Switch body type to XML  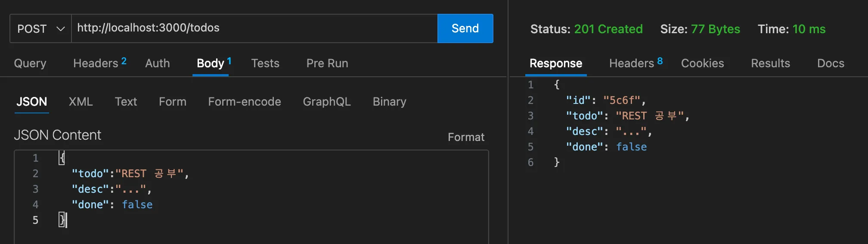tap(81, 102)
